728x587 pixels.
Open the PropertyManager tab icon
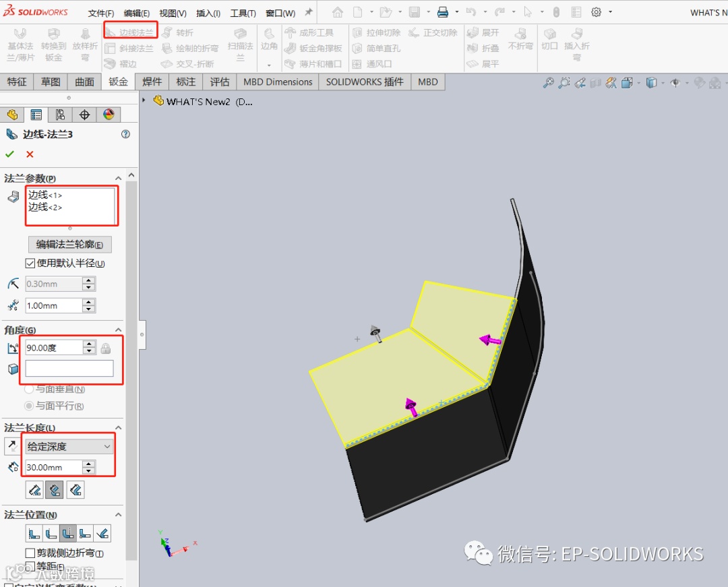pos(36,115)
